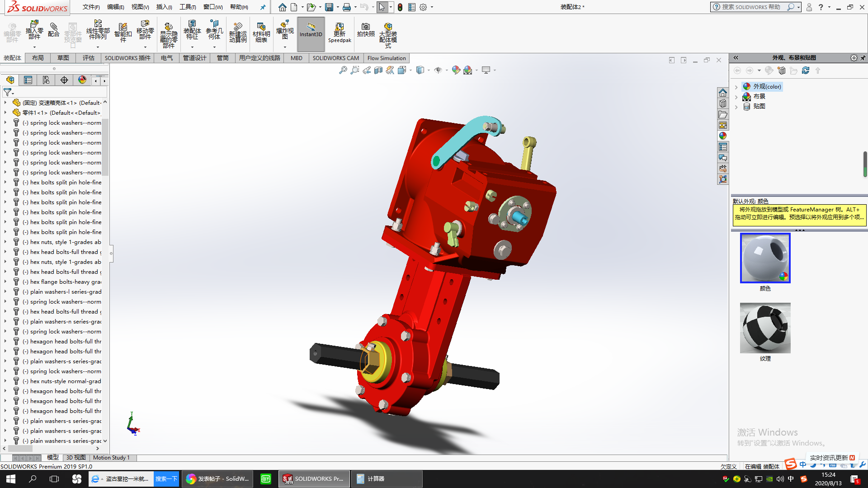Image resolution: width=868 pixels, height=488 pixels.
Task: Collapse the appearances task pane with the double chevron
Action: coord(736,58)
